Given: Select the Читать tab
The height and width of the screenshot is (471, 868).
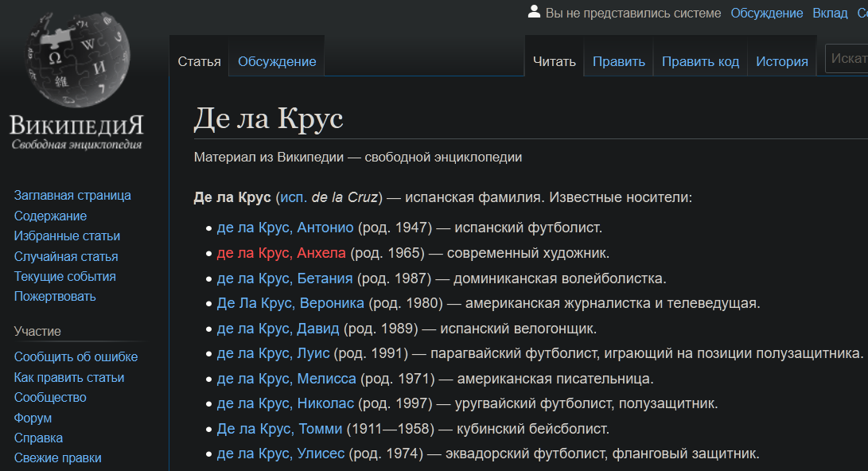Looking at the screenshot, I should coord(554,61).
